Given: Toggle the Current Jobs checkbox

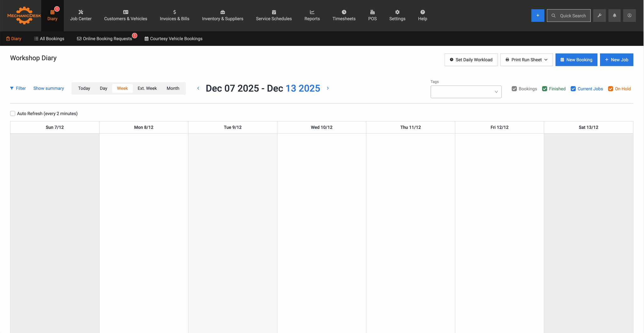Looking at the screenshot, I should (x=573, y=89).
